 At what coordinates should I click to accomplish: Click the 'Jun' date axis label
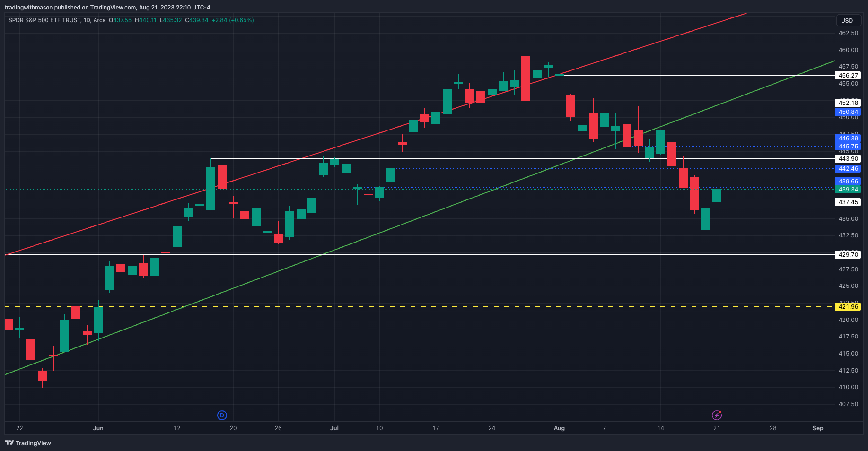click(x=98, y=428)
